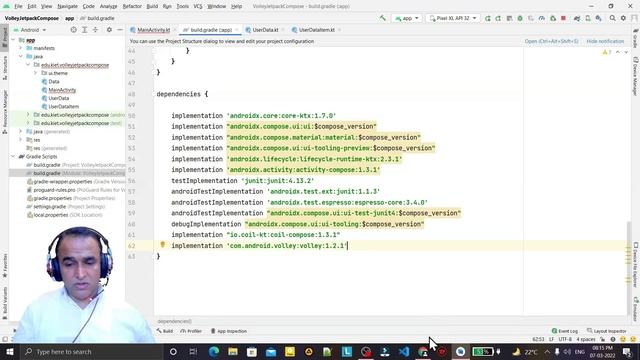Open IDE settings gear in top toolbar

pos(623,18)
